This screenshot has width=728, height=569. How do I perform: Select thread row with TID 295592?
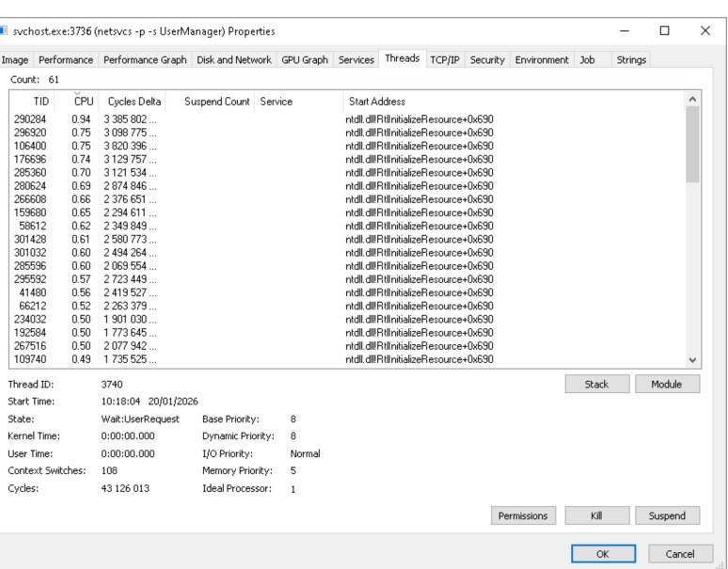point(346,279)
